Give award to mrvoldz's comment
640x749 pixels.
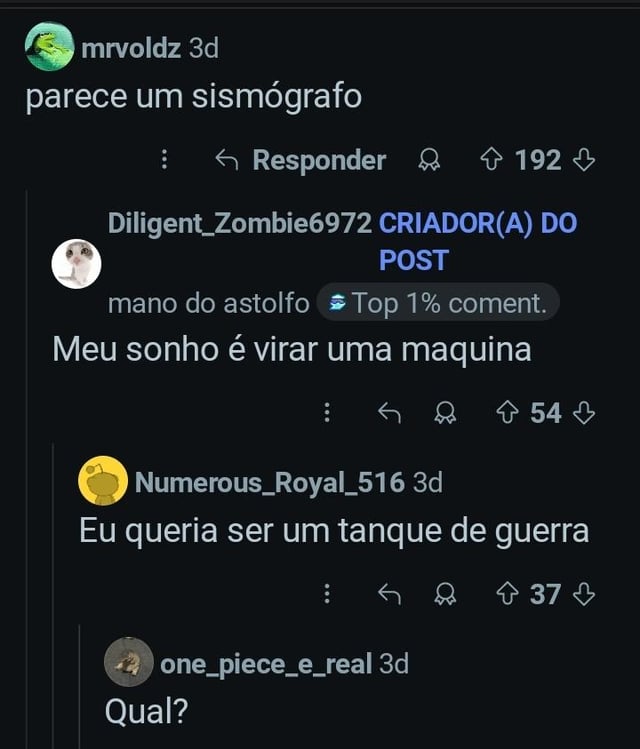[x=429, y=160]
